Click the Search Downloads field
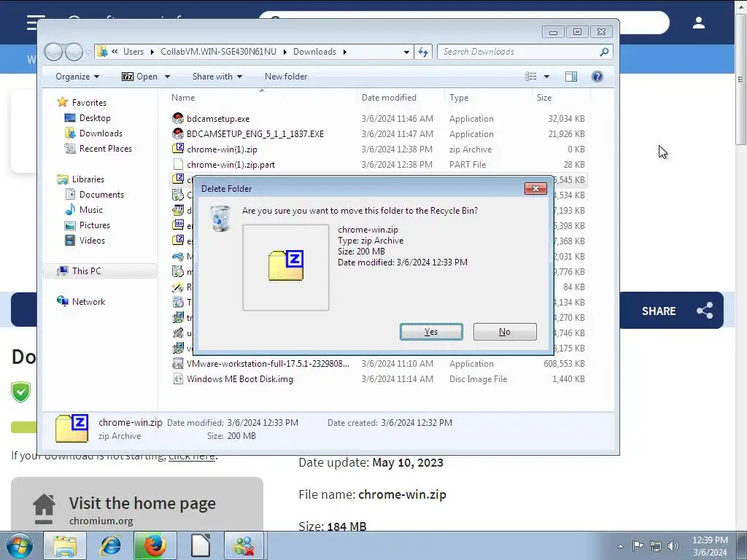The image size is (747, 560). tap(525, 52)
